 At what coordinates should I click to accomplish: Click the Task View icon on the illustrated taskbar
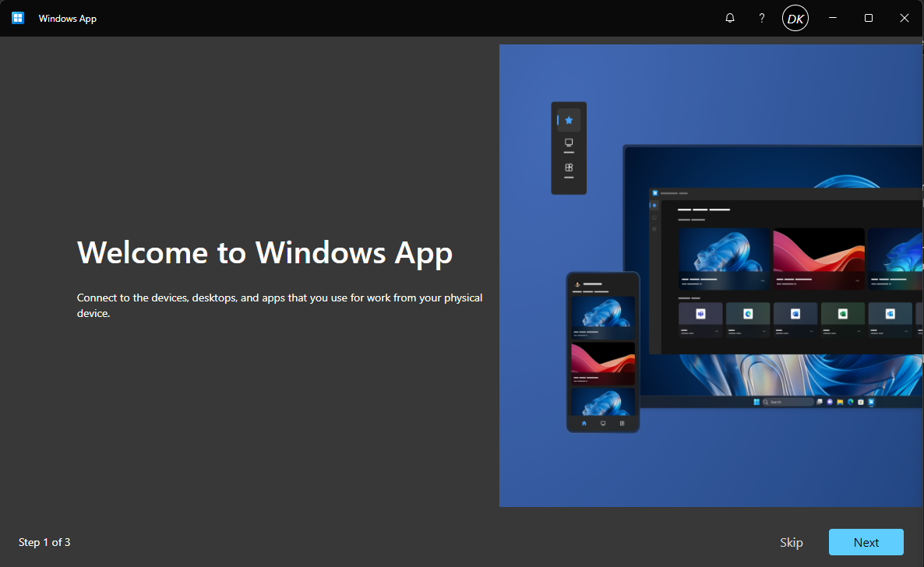[820, 402]
